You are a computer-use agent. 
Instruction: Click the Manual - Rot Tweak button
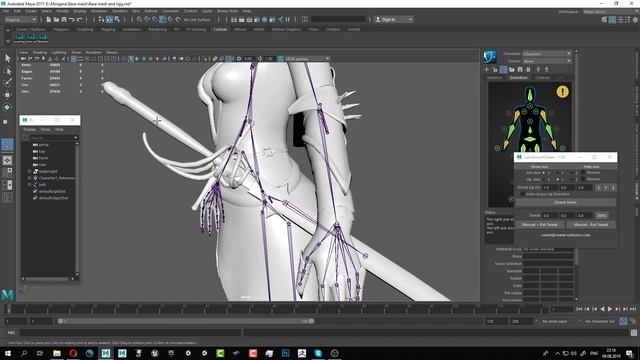point(591,224)
